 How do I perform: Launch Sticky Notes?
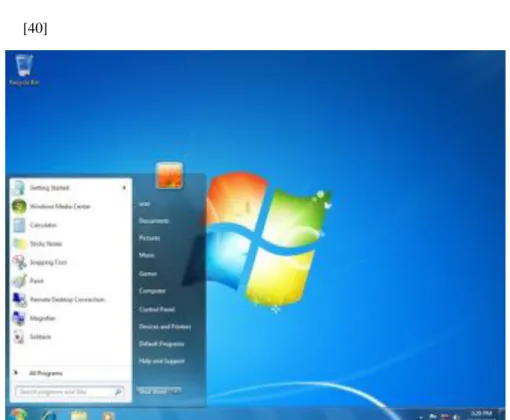(x=70, y=244)
